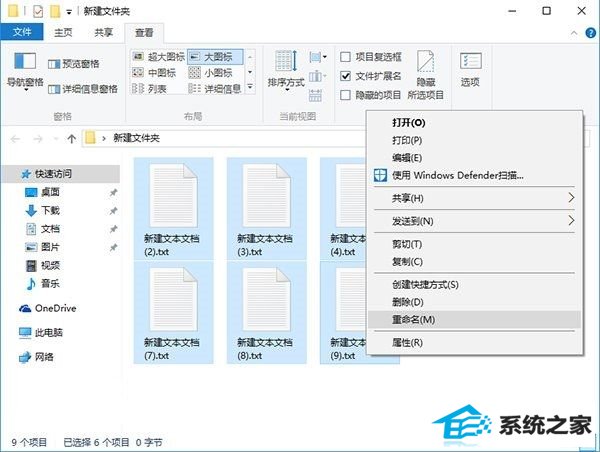Open the navigation pane button

pos(25,71)
